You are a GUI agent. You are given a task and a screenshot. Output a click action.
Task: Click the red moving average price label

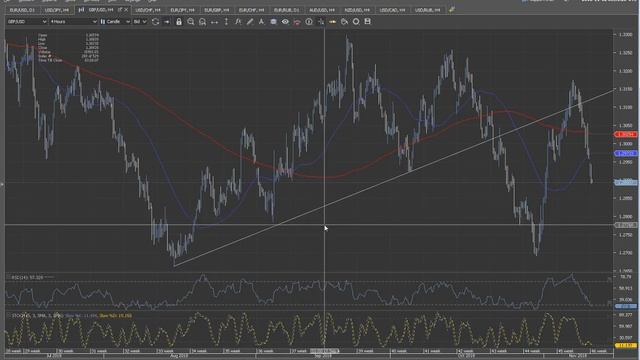pyautogui.click(x=626, y=134)
